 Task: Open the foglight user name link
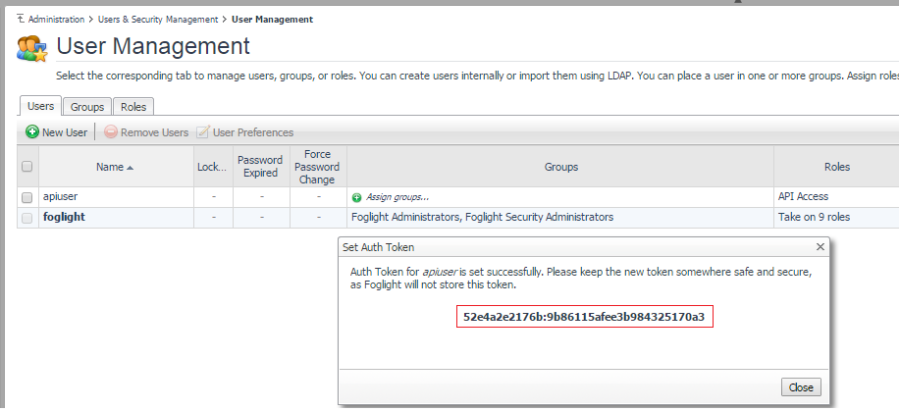64,217
